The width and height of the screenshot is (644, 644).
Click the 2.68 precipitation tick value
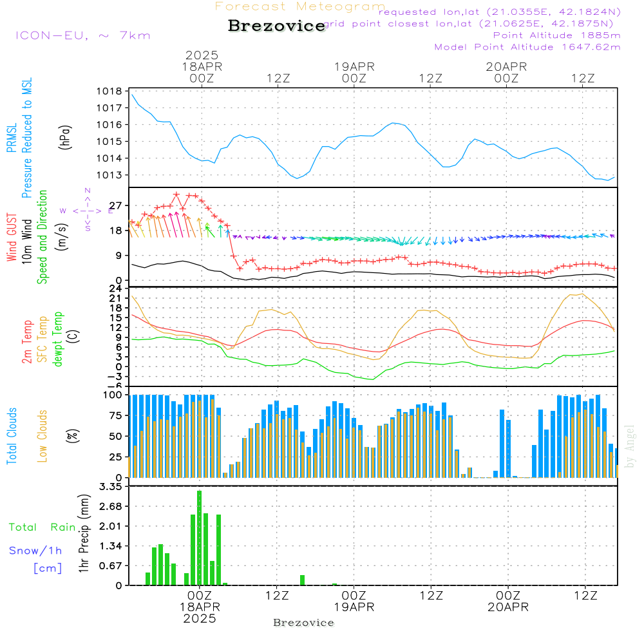111,506
